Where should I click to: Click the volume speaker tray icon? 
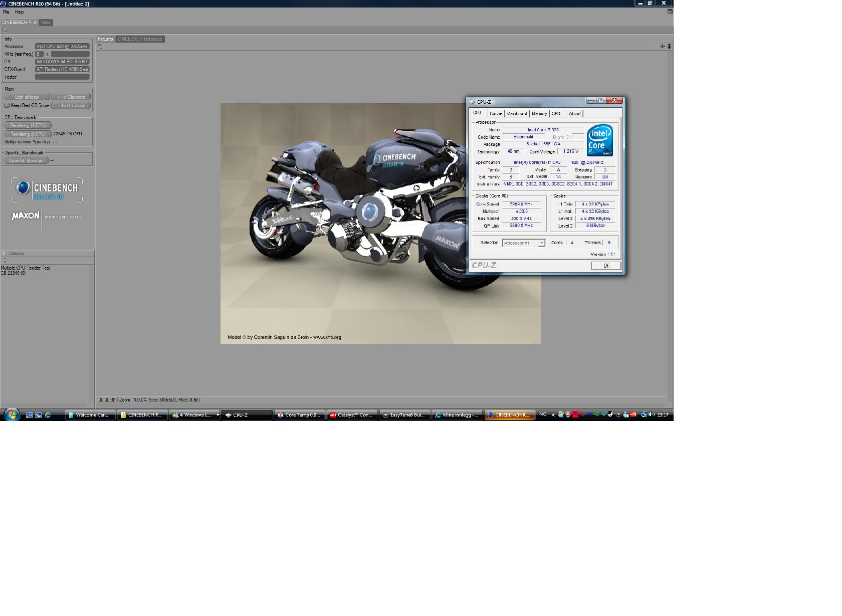651,415
